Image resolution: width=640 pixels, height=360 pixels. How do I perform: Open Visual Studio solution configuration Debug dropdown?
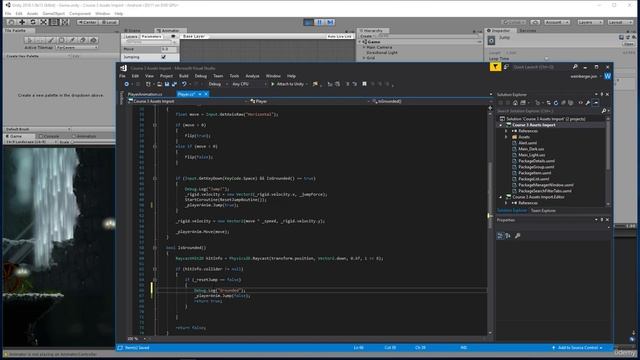(217, 84)
